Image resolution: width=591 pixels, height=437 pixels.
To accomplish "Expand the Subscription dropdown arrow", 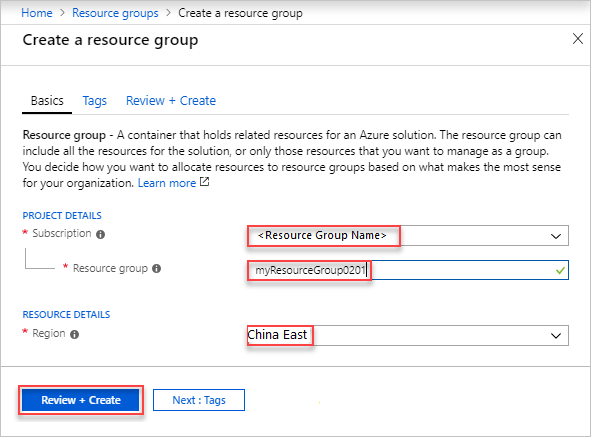I will click(x=556, y=236).
